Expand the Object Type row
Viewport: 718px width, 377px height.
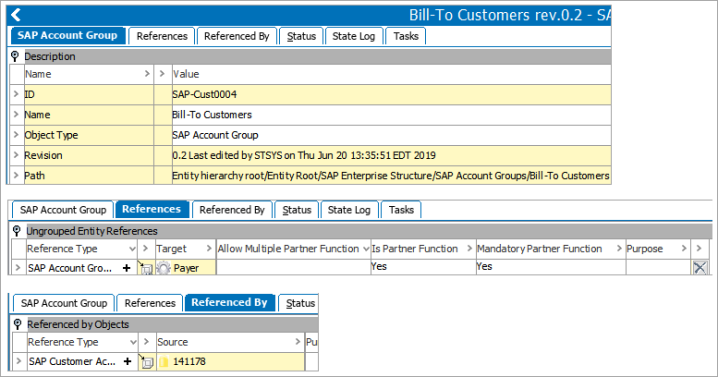pyautogui.click(x=16, y=134)
